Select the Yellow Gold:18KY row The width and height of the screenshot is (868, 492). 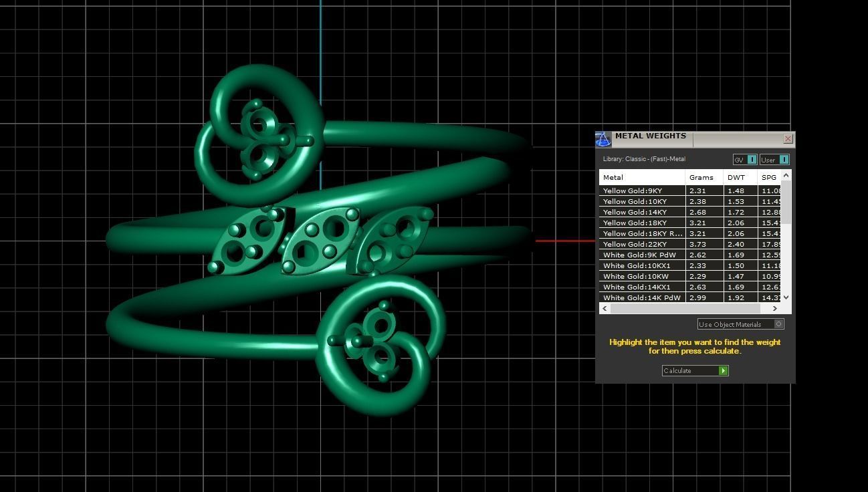[x=690, y=223]
